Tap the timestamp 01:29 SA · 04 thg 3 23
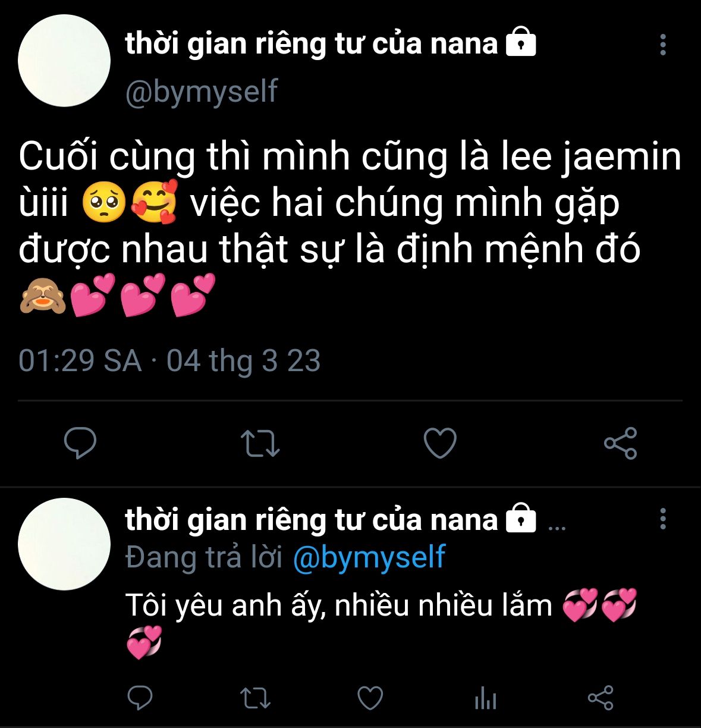 click(x=169, y=361)
